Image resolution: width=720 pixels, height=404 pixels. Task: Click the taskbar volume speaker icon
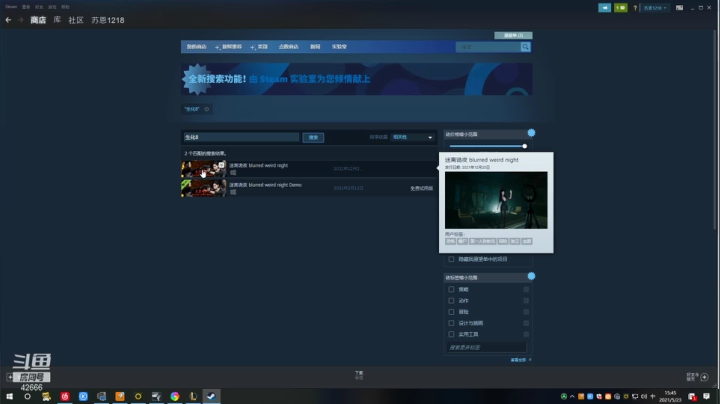(644, 396)
